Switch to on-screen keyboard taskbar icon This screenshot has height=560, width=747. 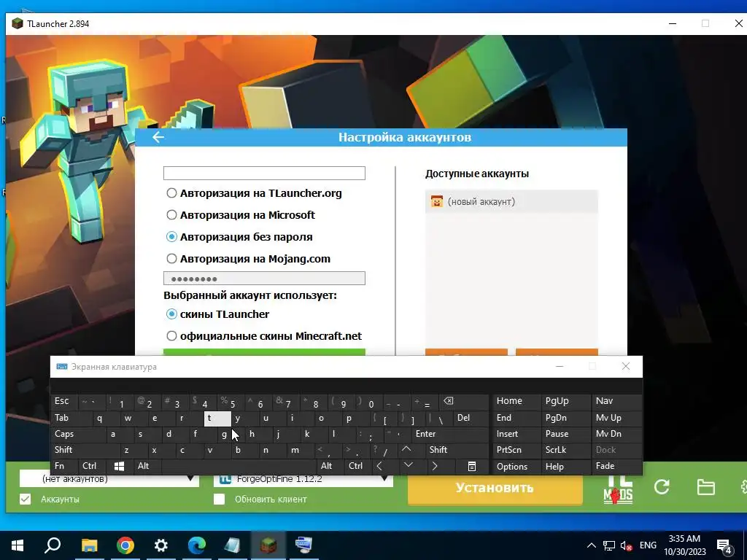coord(304,545)
